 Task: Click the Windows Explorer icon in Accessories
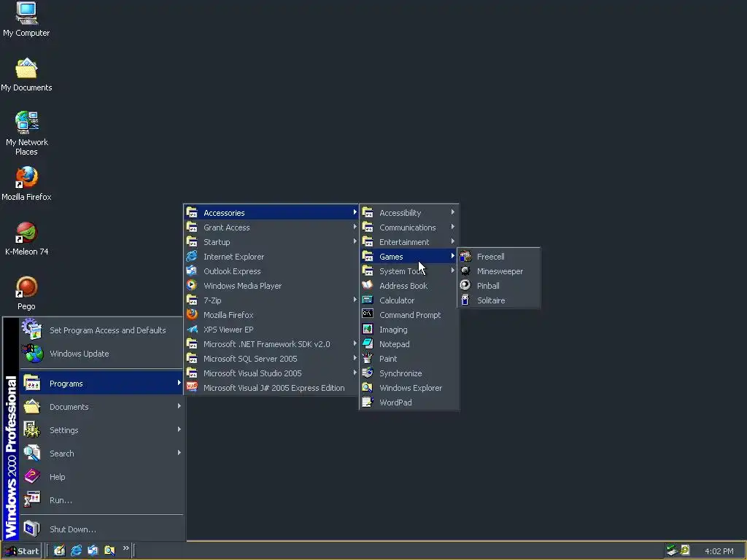point(368,387)
